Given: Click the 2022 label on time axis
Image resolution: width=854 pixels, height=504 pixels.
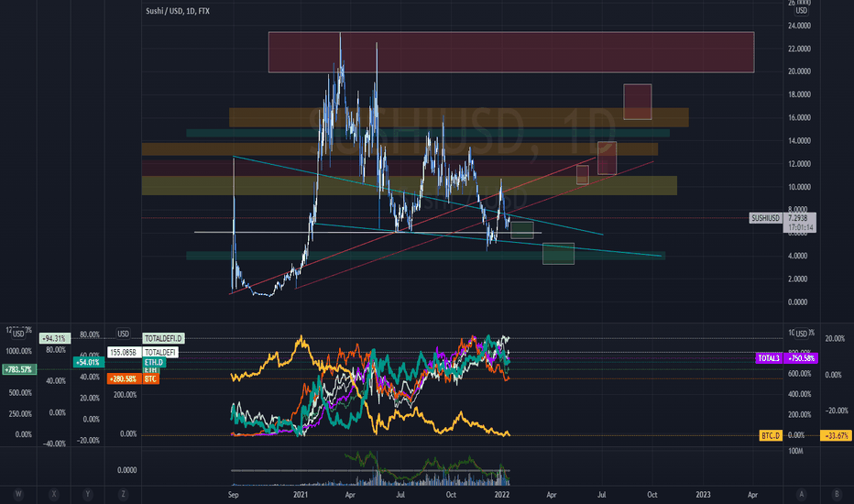Looking at the screenshot, I should click(501, 495).
